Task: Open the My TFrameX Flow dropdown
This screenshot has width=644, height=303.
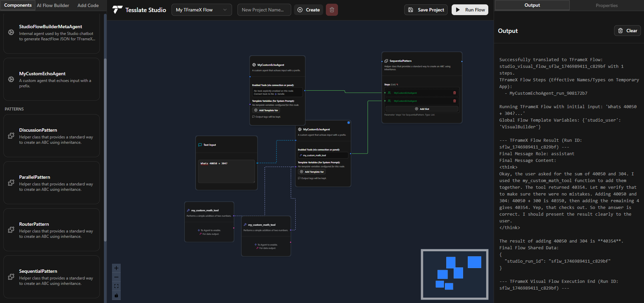Action: pyautogui.click(x=201, y=10)
